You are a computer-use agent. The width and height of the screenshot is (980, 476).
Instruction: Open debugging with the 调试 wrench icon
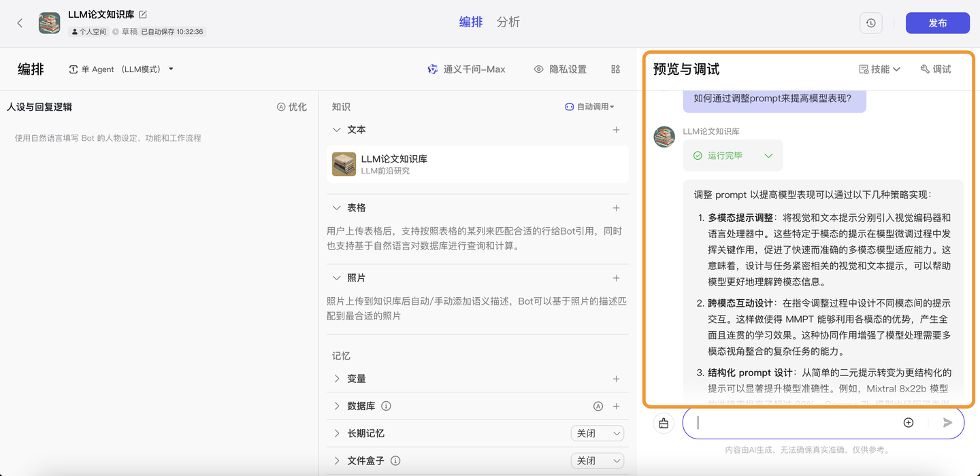coord(935,69)
